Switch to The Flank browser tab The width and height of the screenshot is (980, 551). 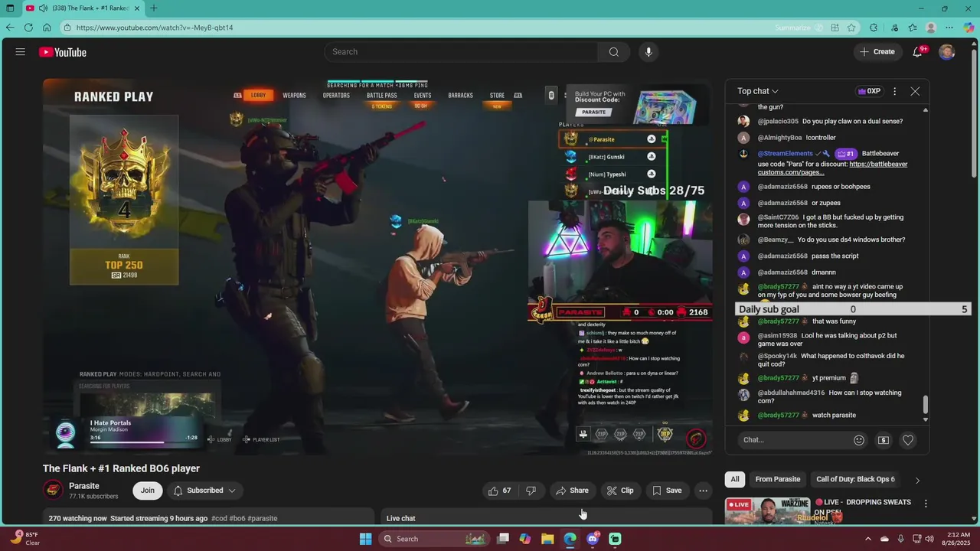point(83,8)
